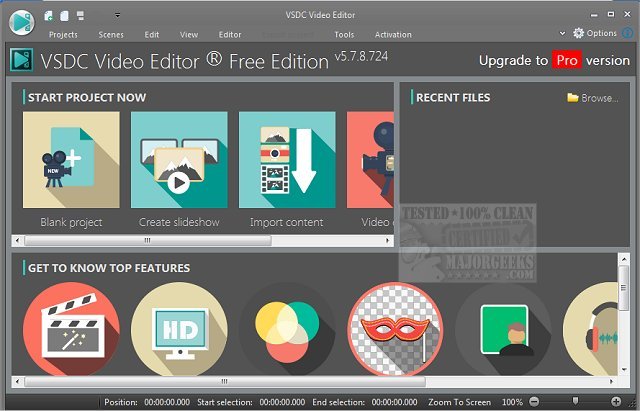The image size is (640, 411).
Task: Open the Activation menu
Action: (393, 35)
